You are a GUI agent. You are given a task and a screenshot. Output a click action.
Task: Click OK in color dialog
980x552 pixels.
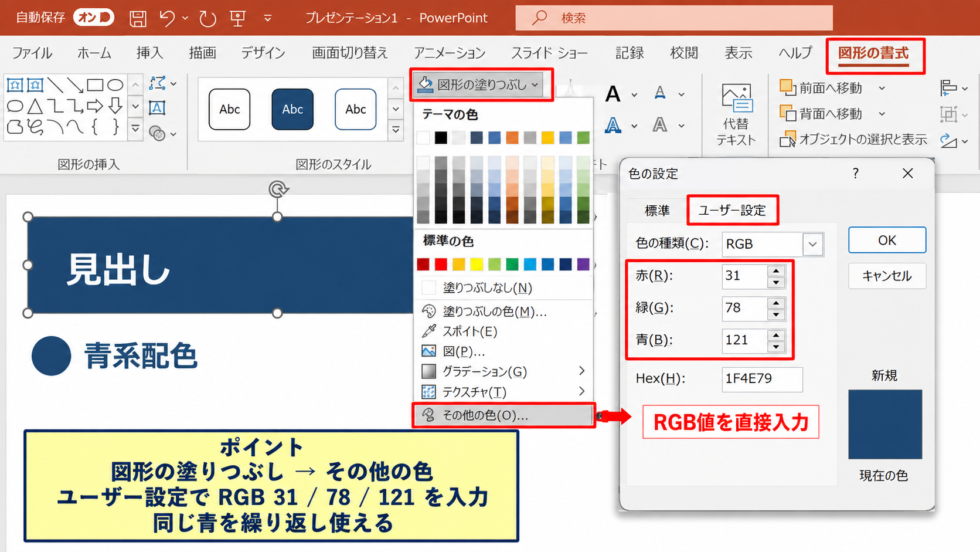[x=887, y=240]
